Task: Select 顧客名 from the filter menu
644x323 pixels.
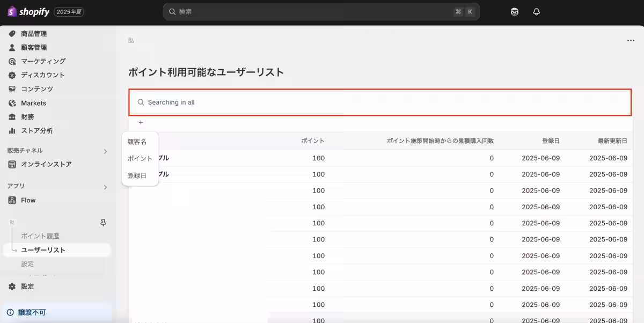Action: pyautogui.click(x=140, y=141)
